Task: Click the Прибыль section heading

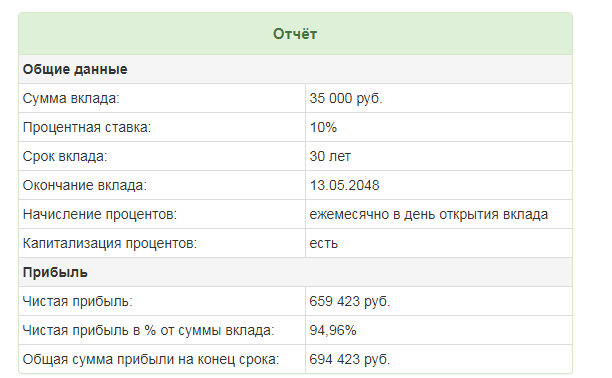Action: tap(55, 272)
